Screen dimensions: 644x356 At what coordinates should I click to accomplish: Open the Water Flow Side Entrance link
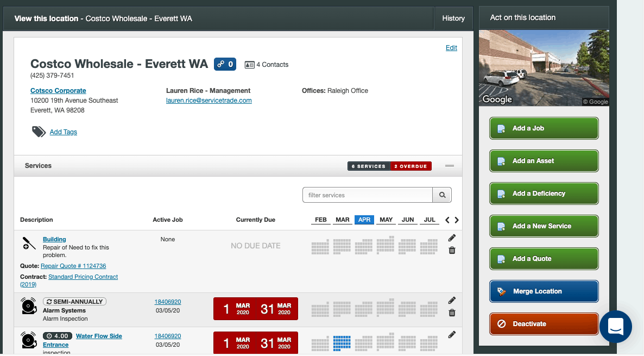[99, 336]
